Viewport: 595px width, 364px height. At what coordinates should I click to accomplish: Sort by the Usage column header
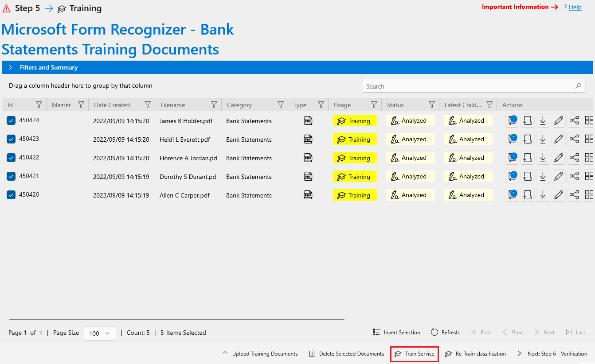(342, 105)
